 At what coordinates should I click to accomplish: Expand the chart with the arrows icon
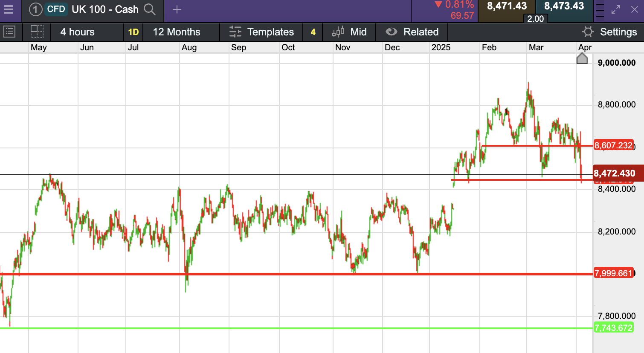pyautogui.click(x=616, y=9)
